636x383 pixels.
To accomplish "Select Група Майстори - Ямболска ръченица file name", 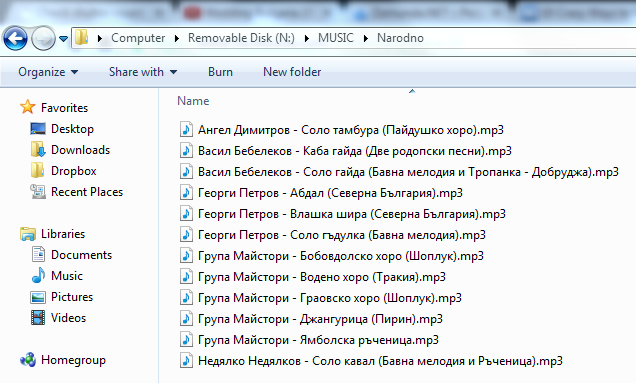I will [x=318, y=340].
